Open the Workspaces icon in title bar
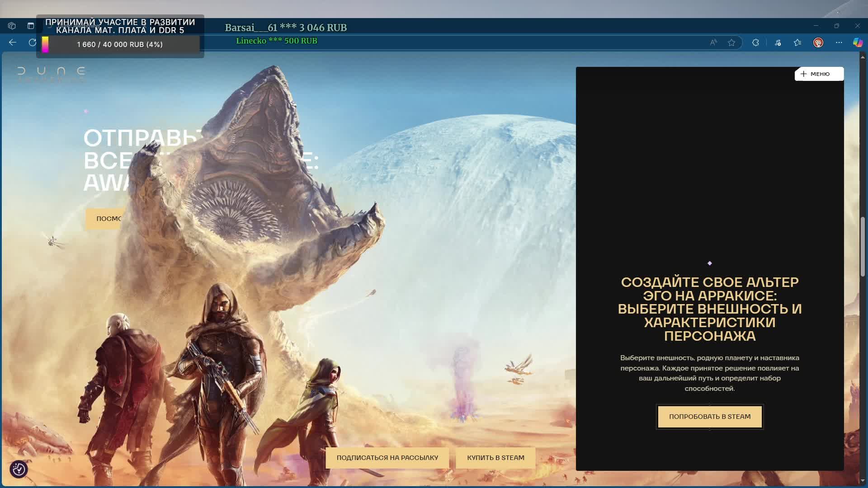The width and height of the screenshot is (868, 488). pyautogui.click(x=12, y=26)
